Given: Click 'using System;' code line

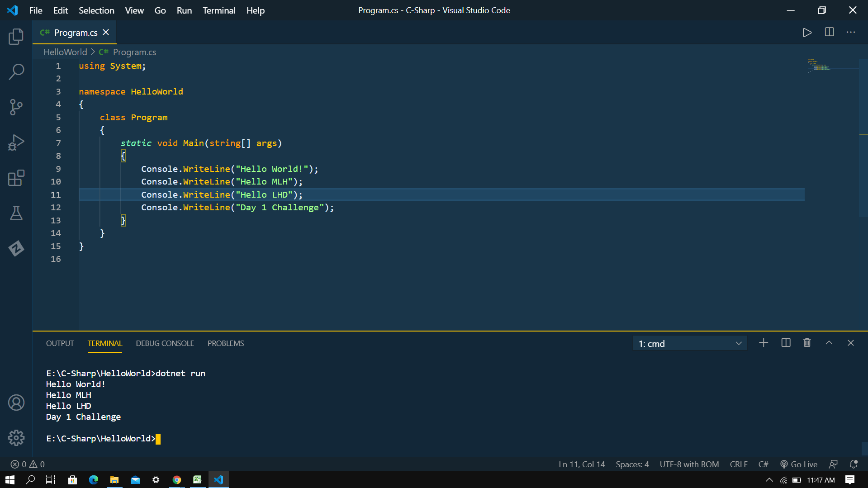Looking at the screenshot, I should pyautogui.click(x=112, y=66).
